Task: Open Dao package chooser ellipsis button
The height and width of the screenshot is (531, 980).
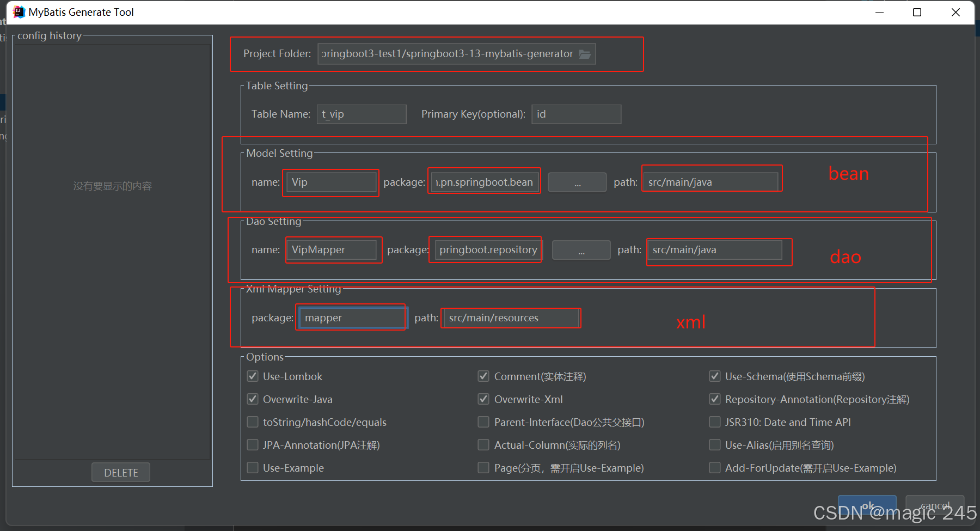Action: pyautogui.click(x=581, y=250)
